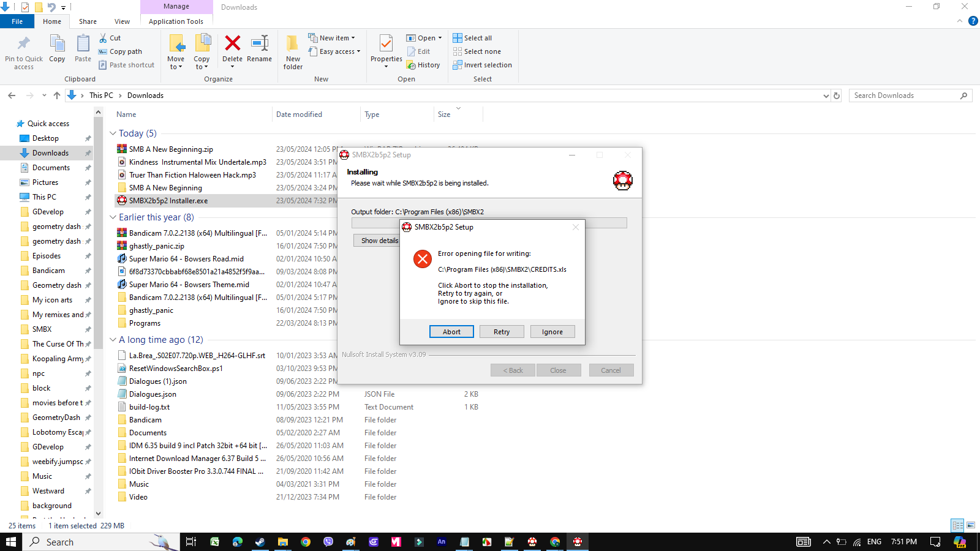The height and width of the screenshot is (551, 980).
Task: Open address bar history dropdown
Action: (826, 96)
